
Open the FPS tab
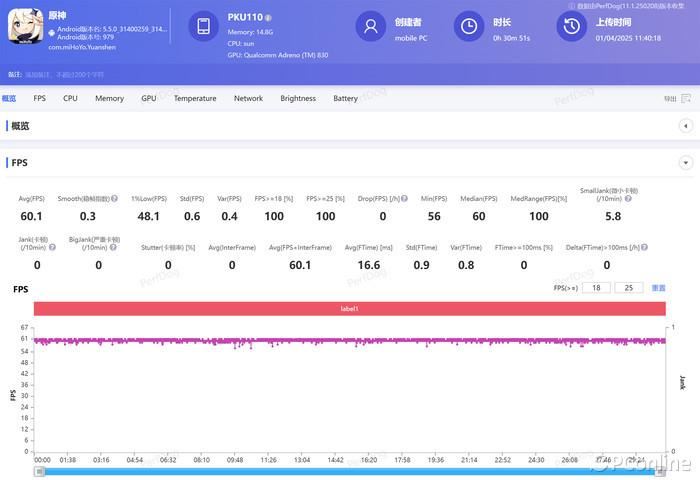pyautogui.click(x=39, y=98)
